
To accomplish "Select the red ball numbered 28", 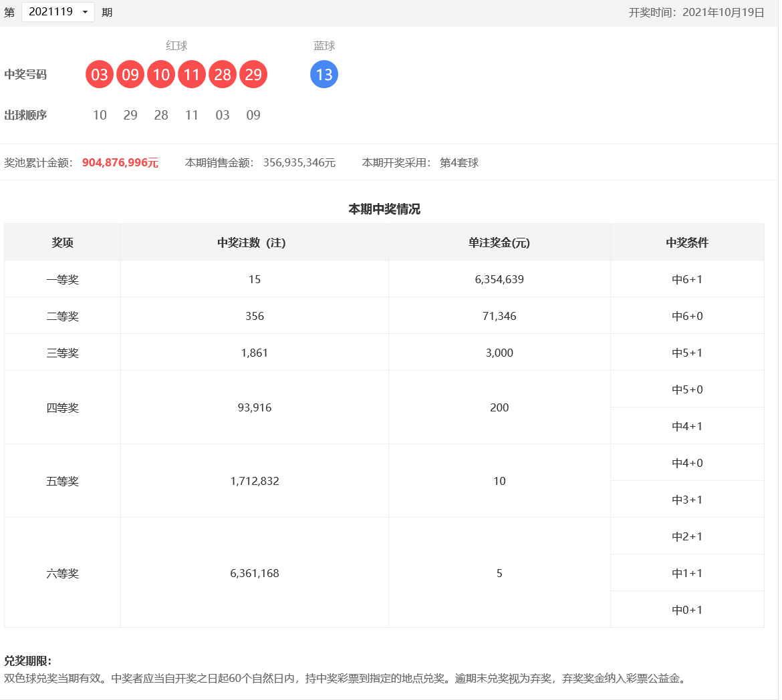I will (223, 74).
